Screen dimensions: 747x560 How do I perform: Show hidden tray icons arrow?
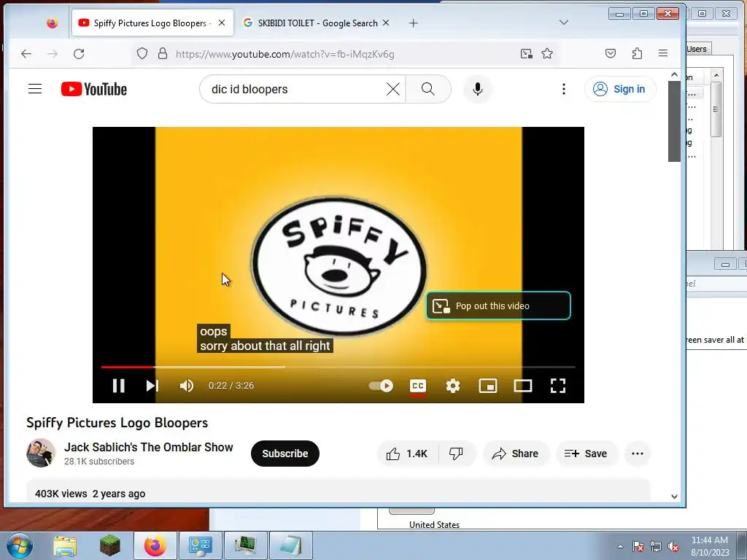[620, 546]
